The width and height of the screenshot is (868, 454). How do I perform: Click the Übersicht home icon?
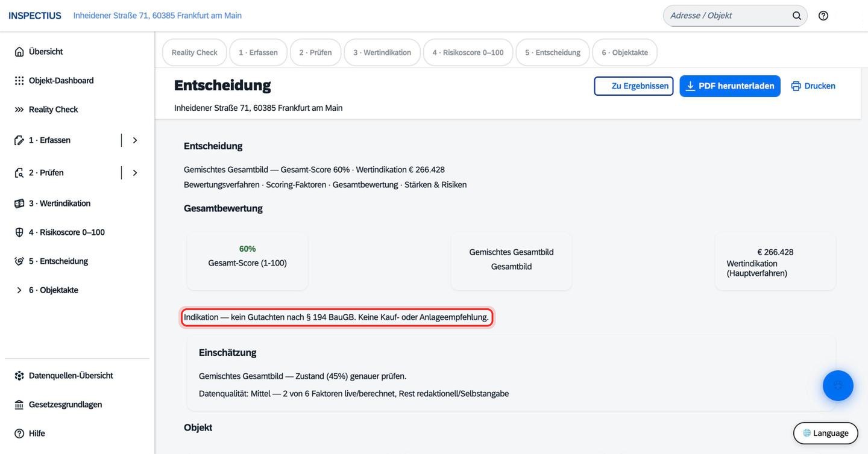[19, 52]
